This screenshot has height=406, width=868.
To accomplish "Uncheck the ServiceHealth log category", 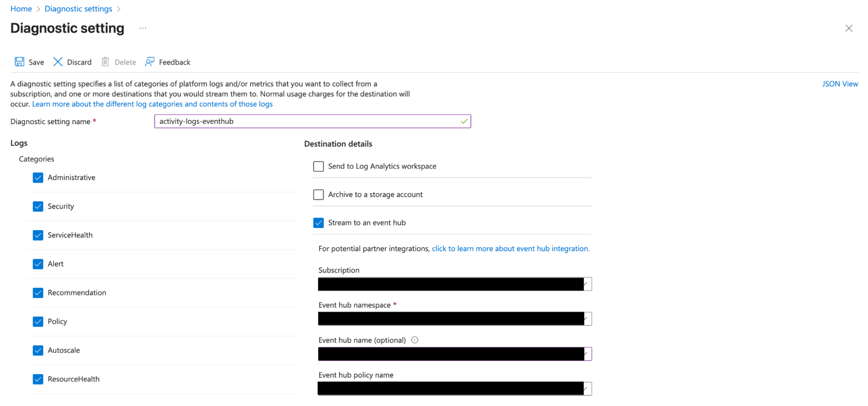I will pos(38,235).
